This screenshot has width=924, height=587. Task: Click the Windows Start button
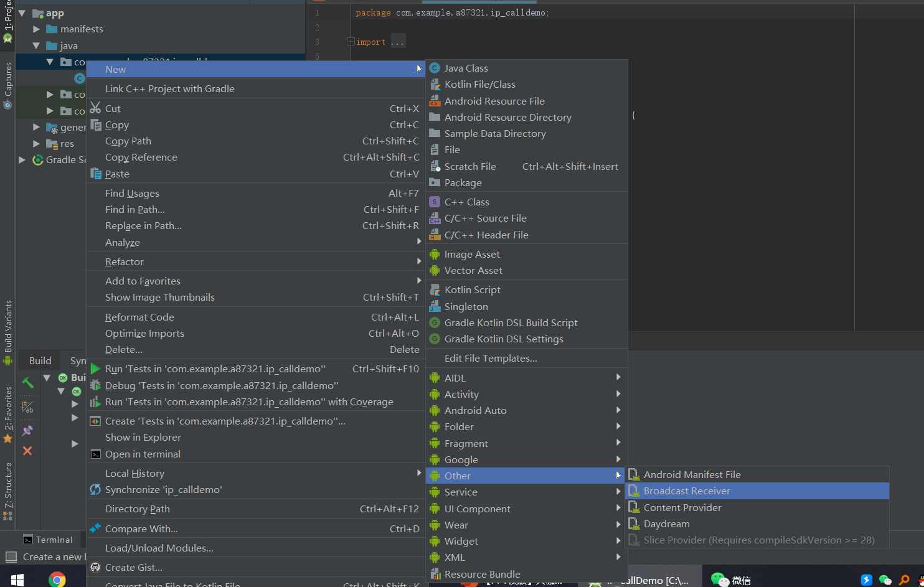tap(17, 580)
